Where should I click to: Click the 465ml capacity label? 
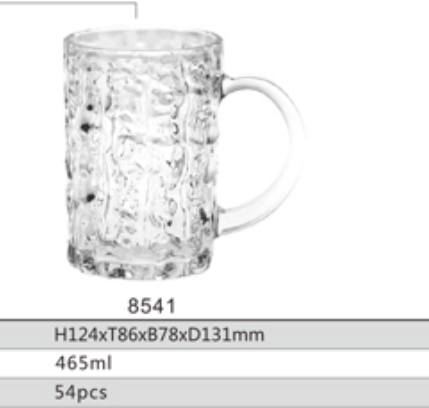tap(83, 363)
